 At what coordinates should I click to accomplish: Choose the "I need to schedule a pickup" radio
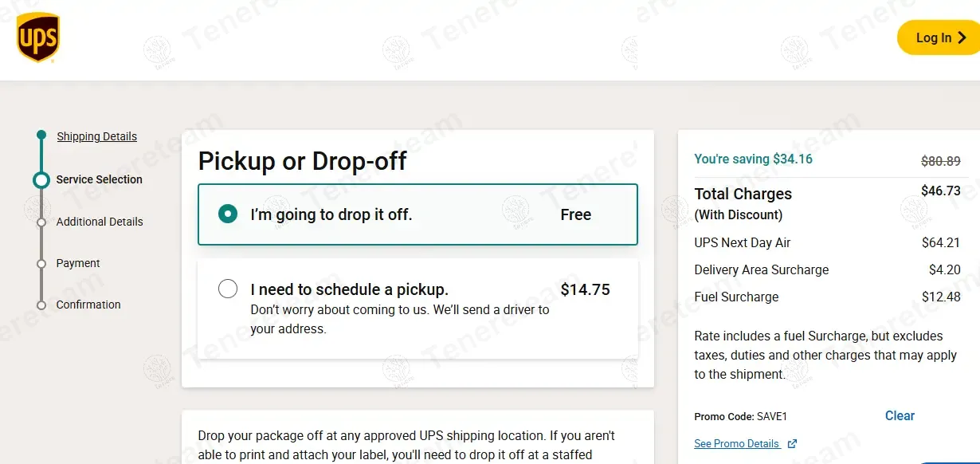pos(228,289)
